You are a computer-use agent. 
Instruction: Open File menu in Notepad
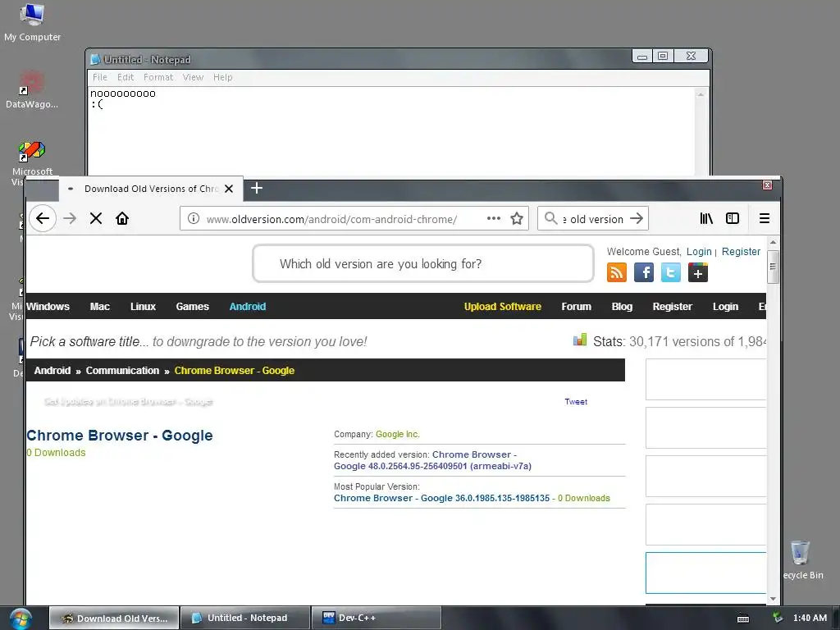[x=99, y=77]
